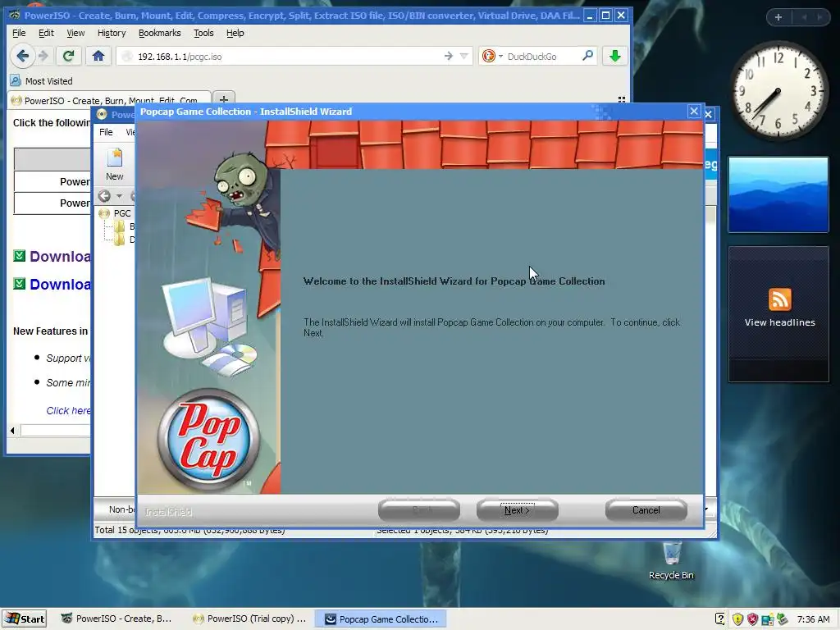The height and width of the screenshot is (630, 840).
Task: Open the browser File menu
Action: (x=19, y=33)
